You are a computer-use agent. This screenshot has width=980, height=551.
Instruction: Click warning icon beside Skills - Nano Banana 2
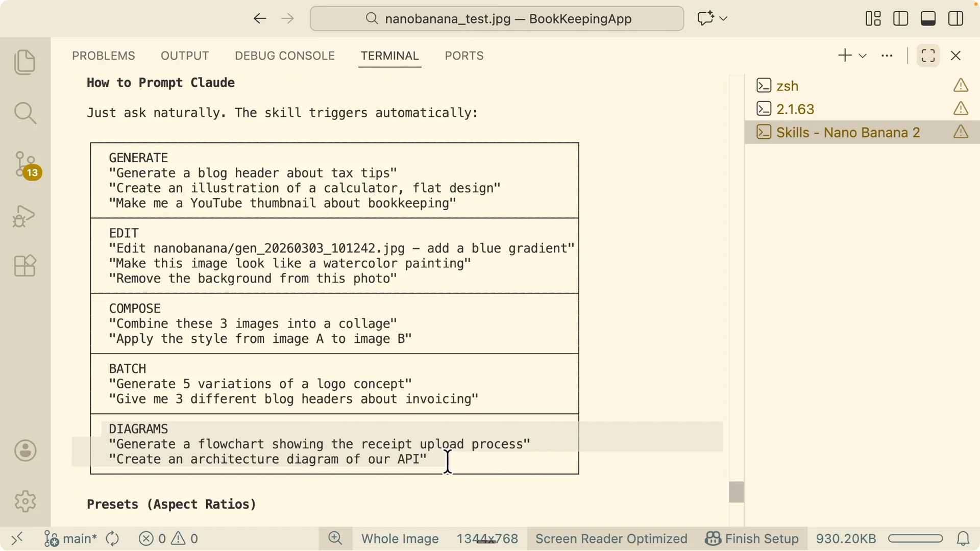point(961,132)
